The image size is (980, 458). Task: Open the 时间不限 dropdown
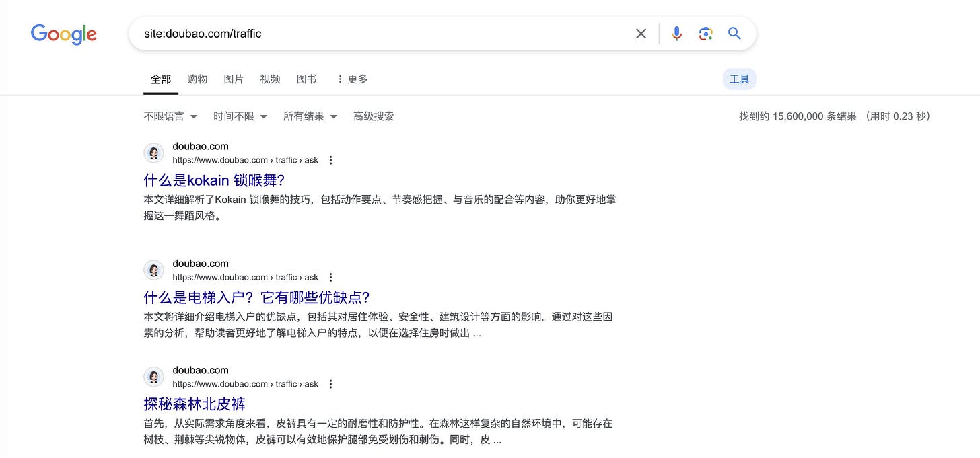click(240, 116)
